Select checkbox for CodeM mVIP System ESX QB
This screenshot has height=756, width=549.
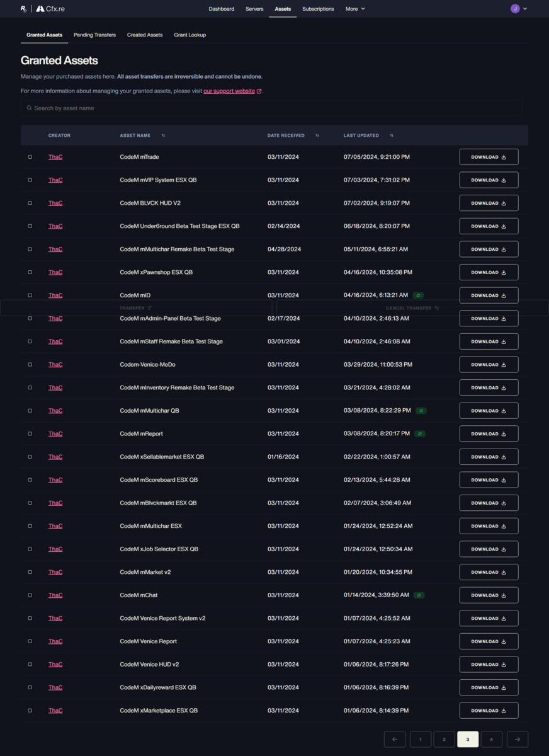(30, 180)
